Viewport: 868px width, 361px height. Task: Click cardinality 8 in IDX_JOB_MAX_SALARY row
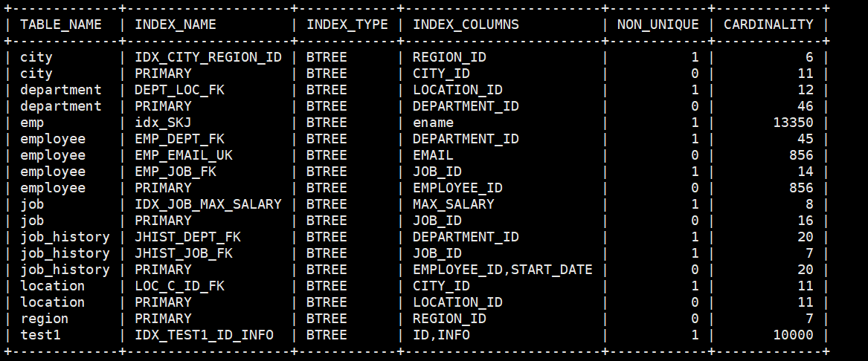pyautogui.click(x=809, y=204)
